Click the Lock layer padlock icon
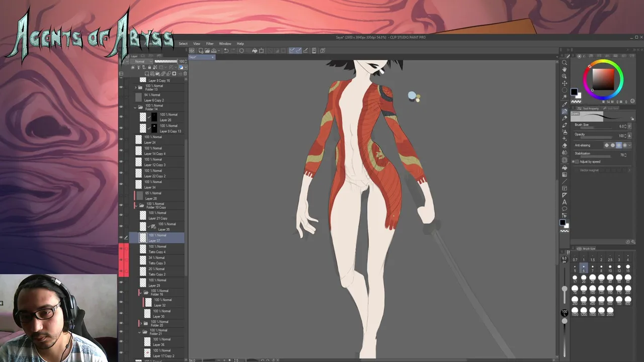The image size is (644, 362). point(149,67)
